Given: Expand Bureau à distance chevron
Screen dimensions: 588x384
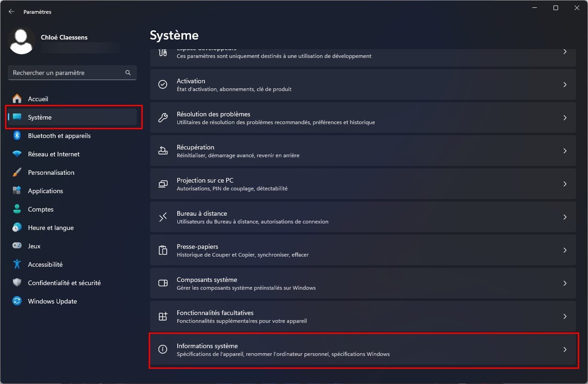Looking at the screenshot, I should pos(565,217).
